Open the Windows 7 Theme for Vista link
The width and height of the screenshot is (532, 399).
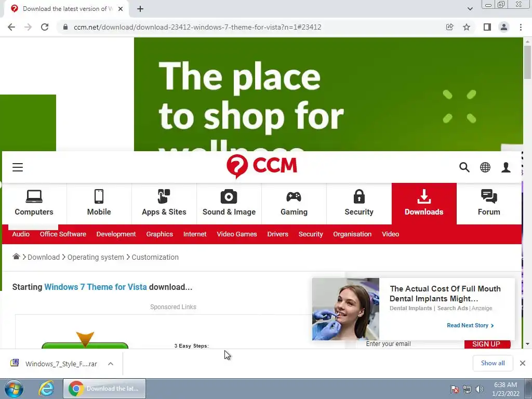[x=96, y=287]
